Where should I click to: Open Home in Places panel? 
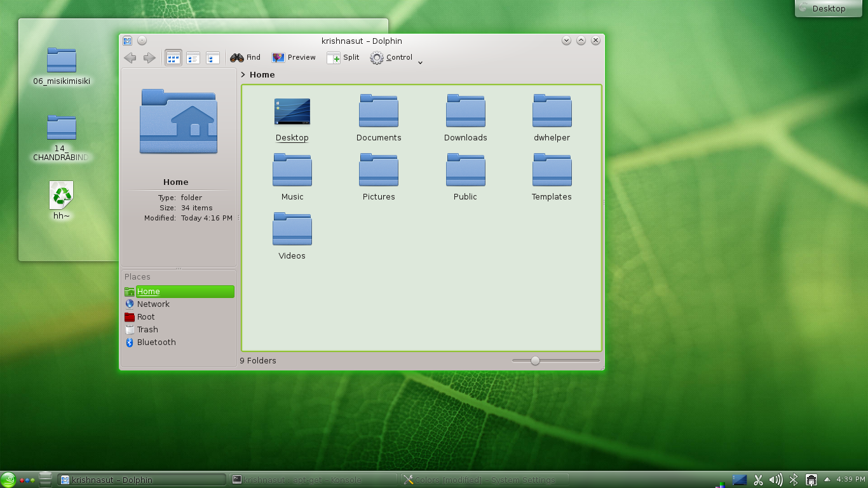(x=179, y=292)
